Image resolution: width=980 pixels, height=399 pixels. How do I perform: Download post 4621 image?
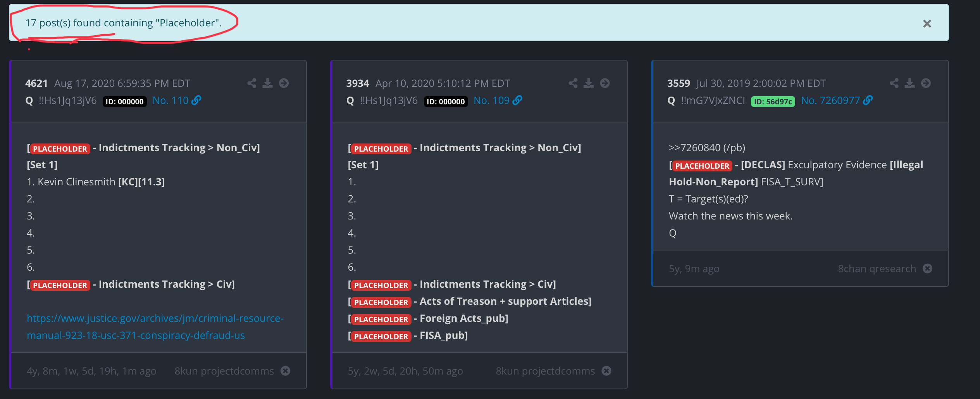[x=268, y=83]
